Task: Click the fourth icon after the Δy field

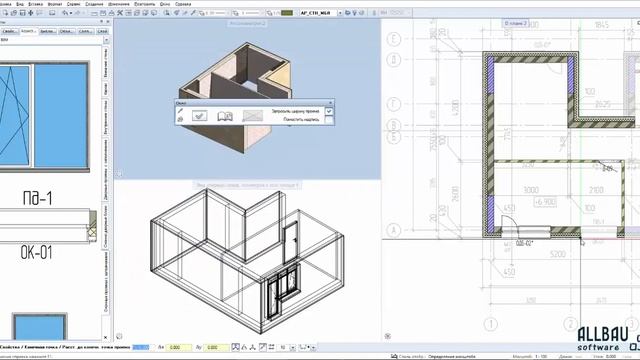Action: coord(262,347)
